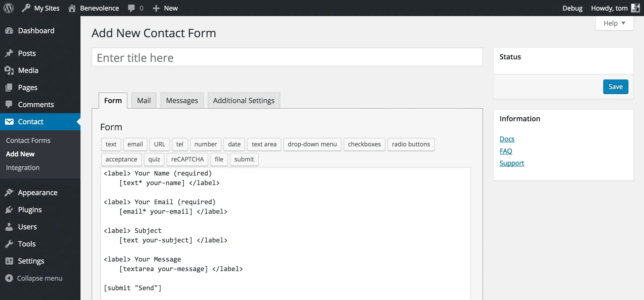The image size is (644, 300).
Task: Click the Tools wrench icon
Action: pyautogui.click(x=9, y=244)
